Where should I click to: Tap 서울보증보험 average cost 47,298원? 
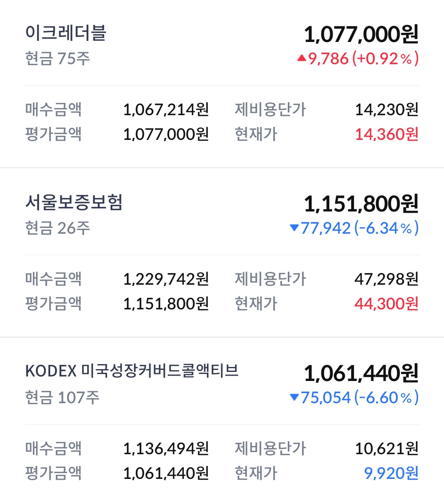pos(386,279)
